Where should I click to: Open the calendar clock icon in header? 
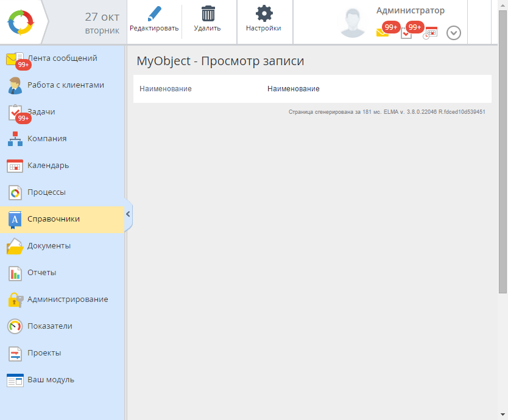click(431, 33)
